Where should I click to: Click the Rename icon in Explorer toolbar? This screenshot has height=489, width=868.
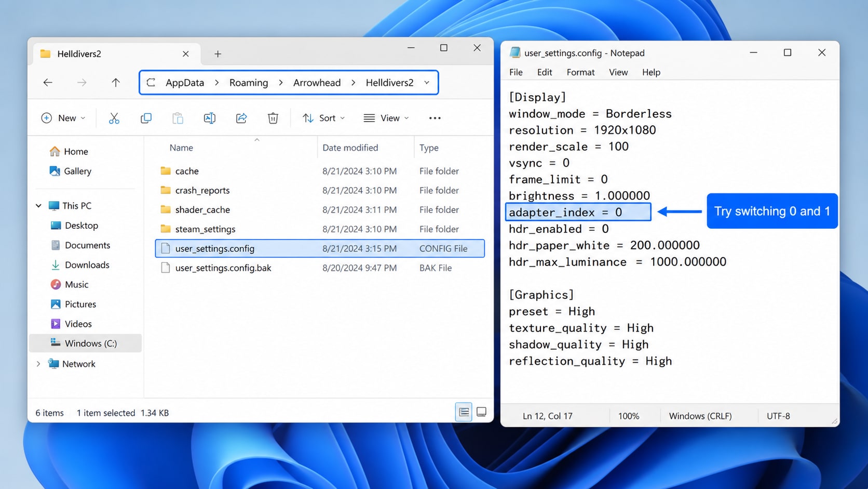point(210,118)
